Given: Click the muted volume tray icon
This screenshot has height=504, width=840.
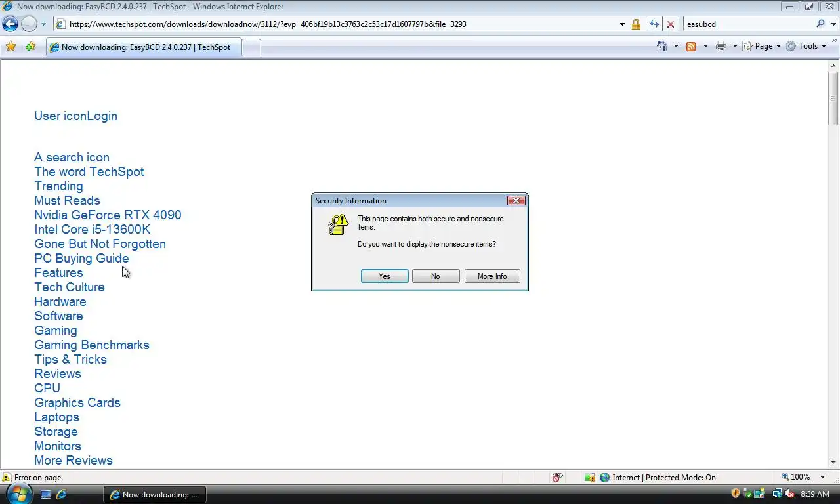Looking at the screenshot, I should tap(789, 493).
